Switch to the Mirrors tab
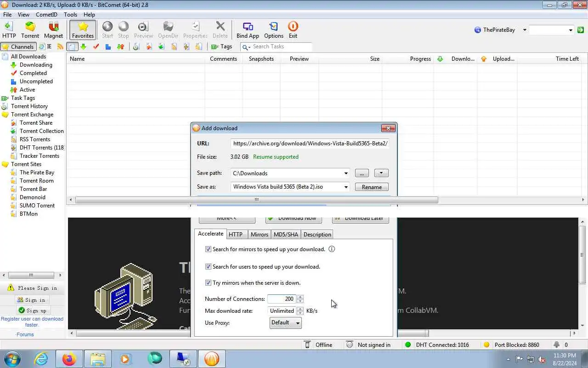Screen dimensions: 588x368 coord(259,234)
